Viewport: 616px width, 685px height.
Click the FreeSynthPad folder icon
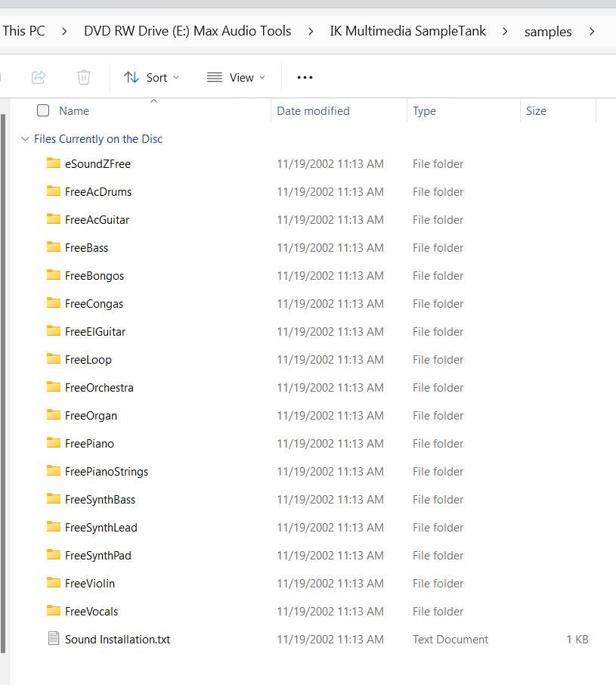coord(53,555)
